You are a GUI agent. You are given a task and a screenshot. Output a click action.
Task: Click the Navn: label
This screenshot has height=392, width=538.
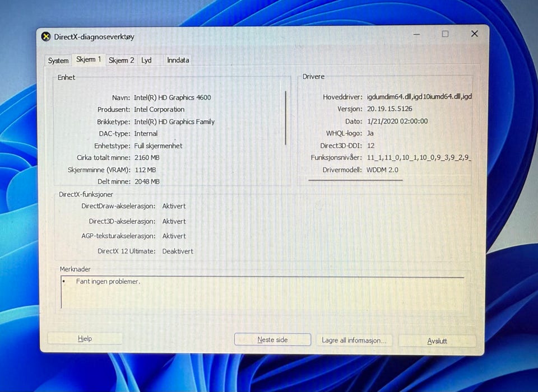(x=121, y=98)
